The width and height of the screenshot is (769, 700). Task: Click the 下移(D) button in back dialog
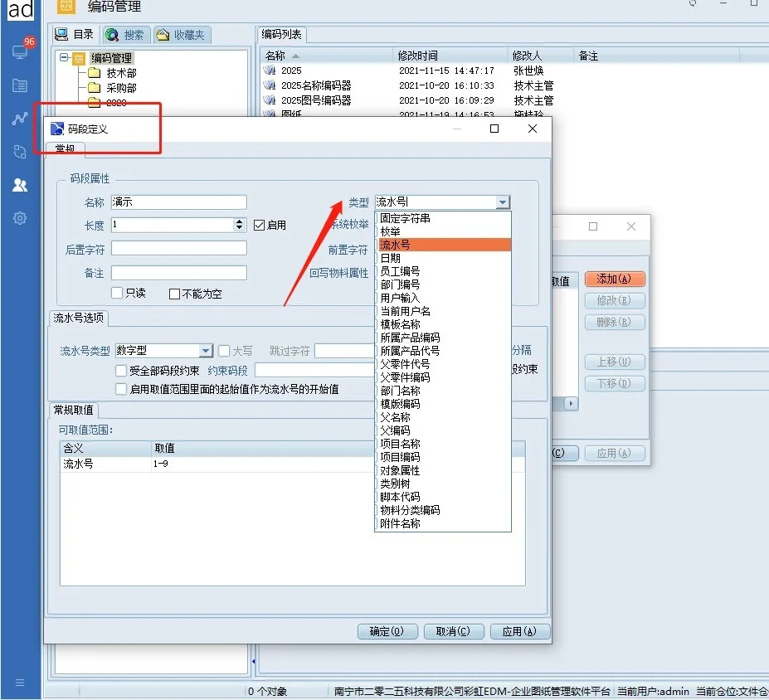click(615, 383)
